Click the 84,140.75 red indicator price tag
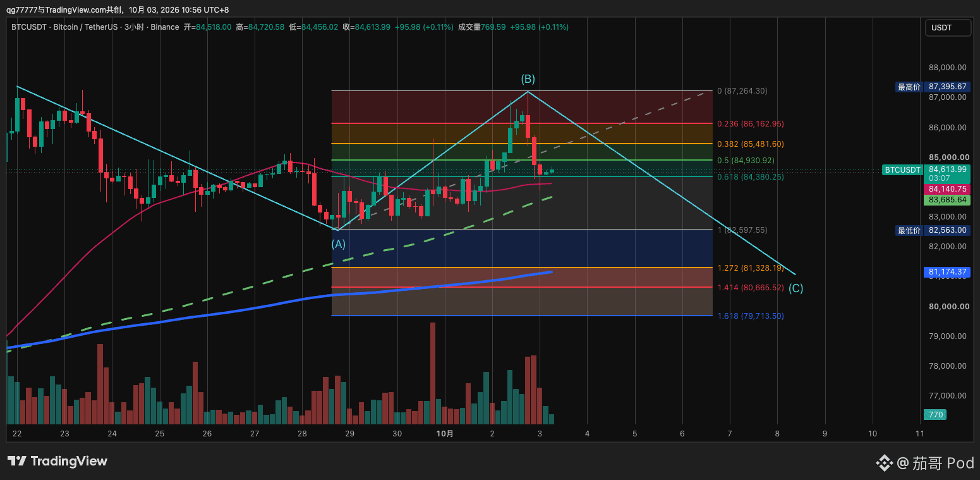The width and height of the screenshot is (980, 480). [948, 189]
